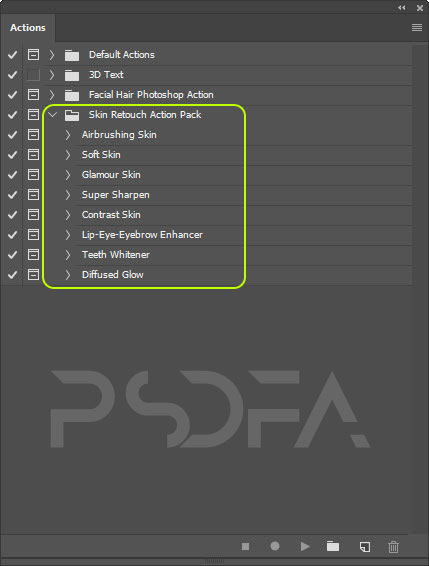
Task: Expand the Default Actions set
Action: [x=52, y=55]
